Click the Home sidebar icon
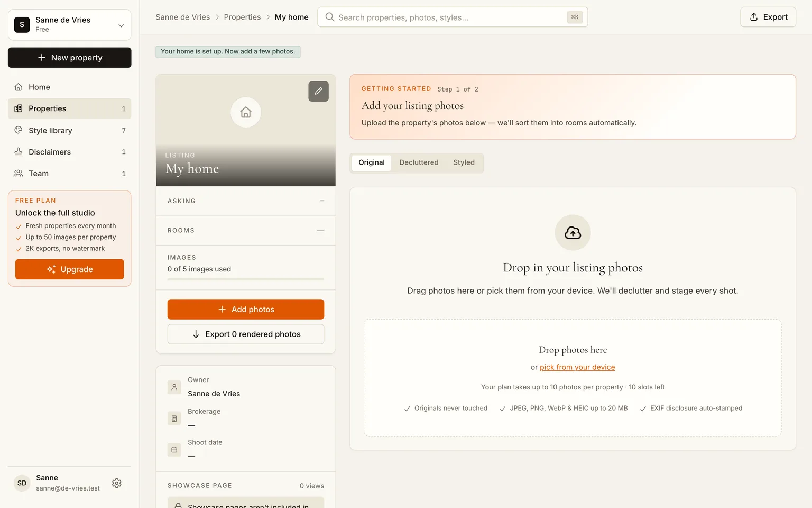Image resolution: width=812 pixels, height=508 pixels. [19, 87]
